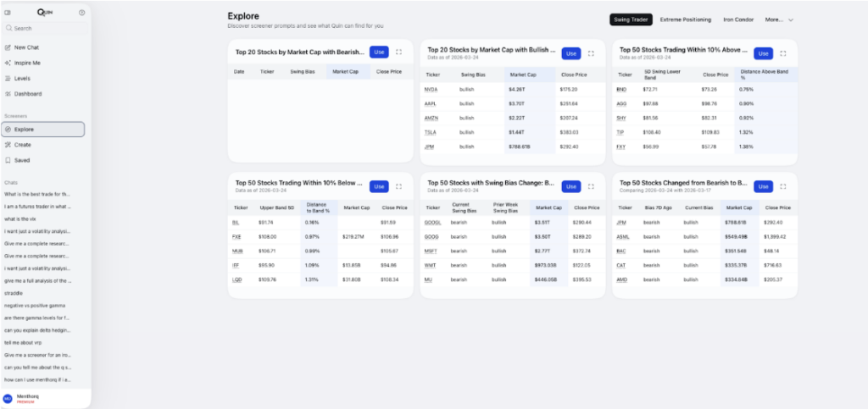
Task: Open chat 'can you tell me about the q s...'
Action: click(37, 367)
